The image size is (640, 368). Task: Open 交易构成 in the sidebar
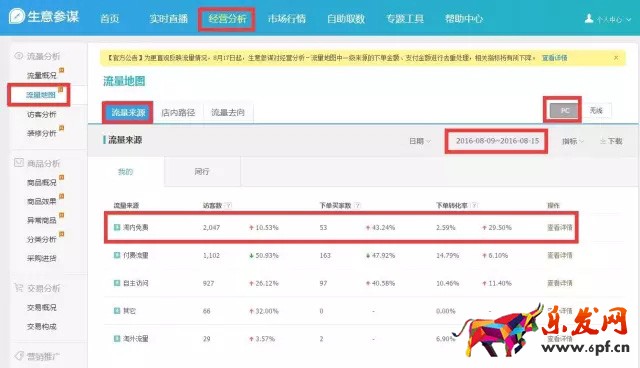42,326
